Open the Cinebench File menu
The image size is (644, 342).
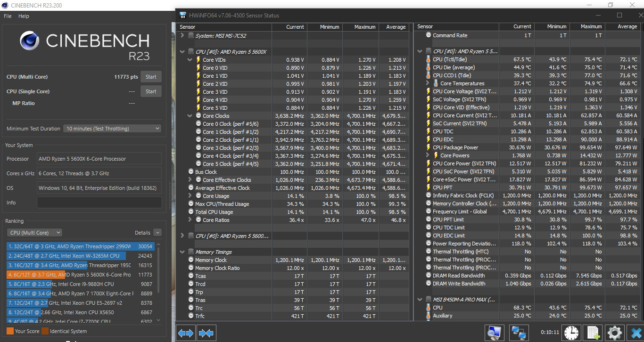8,16
